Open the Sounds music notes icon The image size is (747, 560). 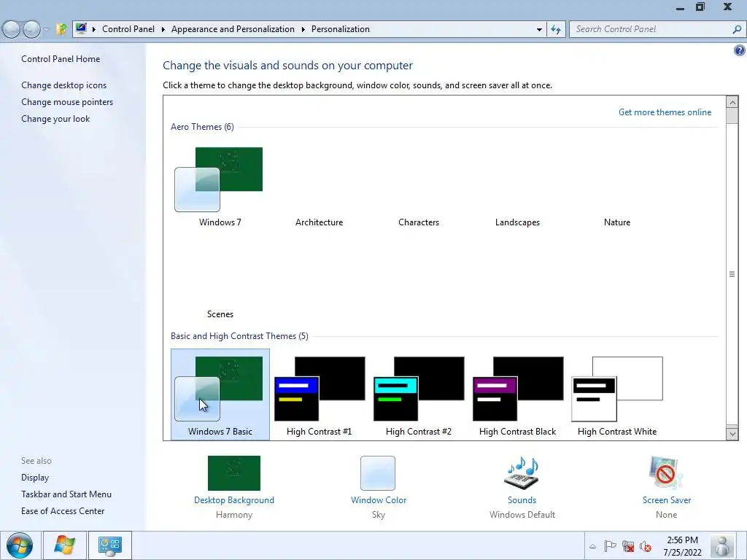522,472
